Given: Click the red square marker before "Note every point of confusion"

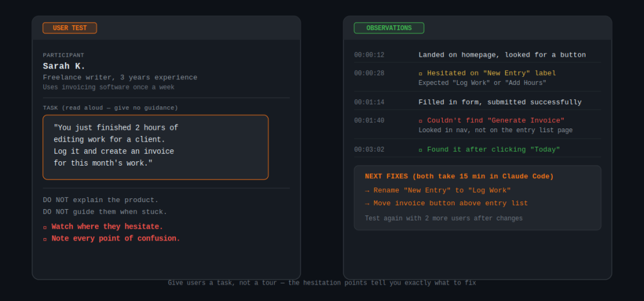Looking at the screenshot, I should point(45,239).
